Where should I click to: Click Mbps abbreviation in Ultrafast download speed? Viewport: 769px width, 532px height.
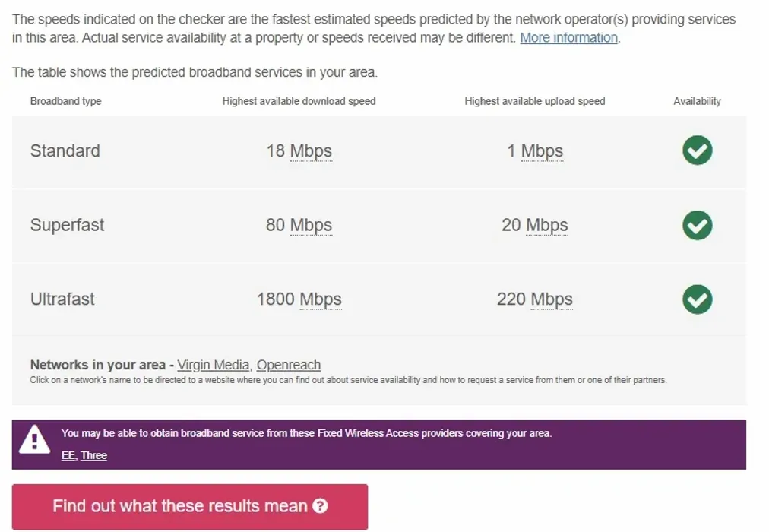coord(320,299)
